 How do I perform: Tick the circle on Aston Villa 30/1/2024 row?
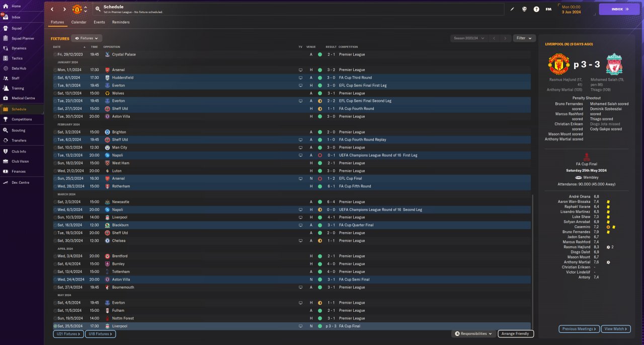click(55, 116)
